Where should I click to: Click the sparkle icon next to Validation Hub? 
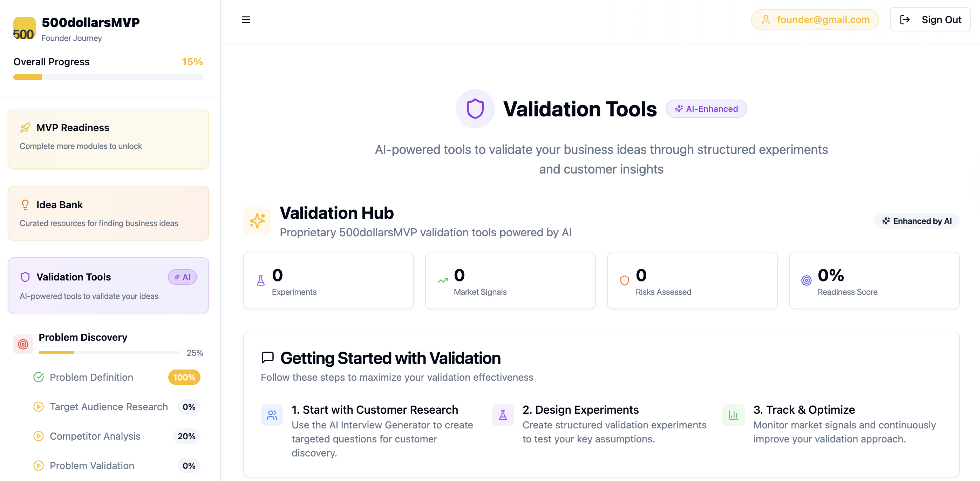click(257, 221)
